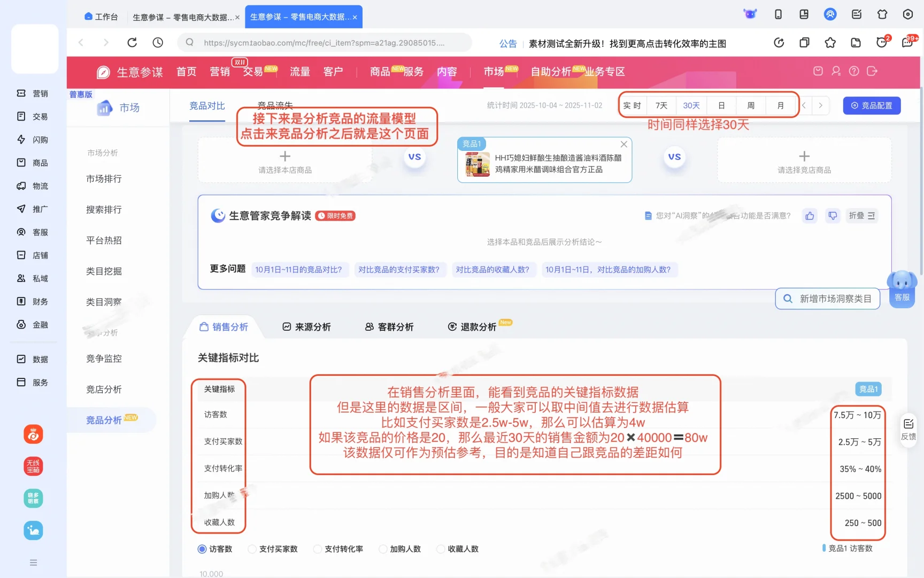The image size is (924, 578).
Task: Open the user account icon in the red header
Action: point(836,71)
